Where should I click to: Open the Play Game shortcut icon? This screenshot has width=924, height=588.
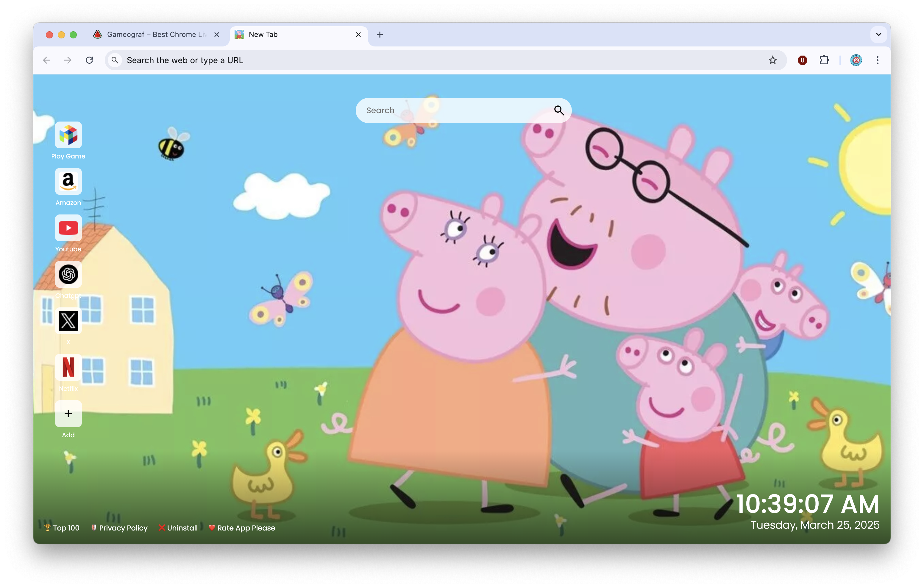point(68,135)
